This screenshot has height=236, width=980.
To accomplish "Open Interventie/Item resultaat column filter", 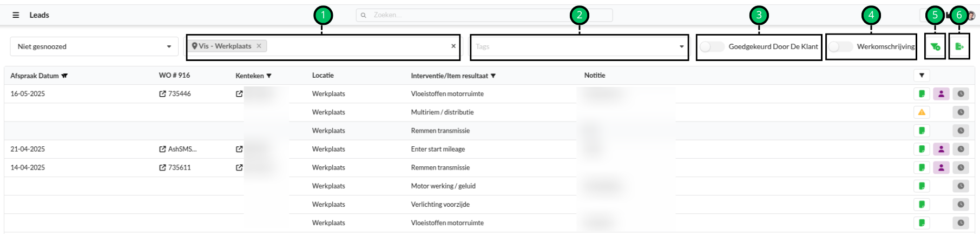I will tap(493, 76).
